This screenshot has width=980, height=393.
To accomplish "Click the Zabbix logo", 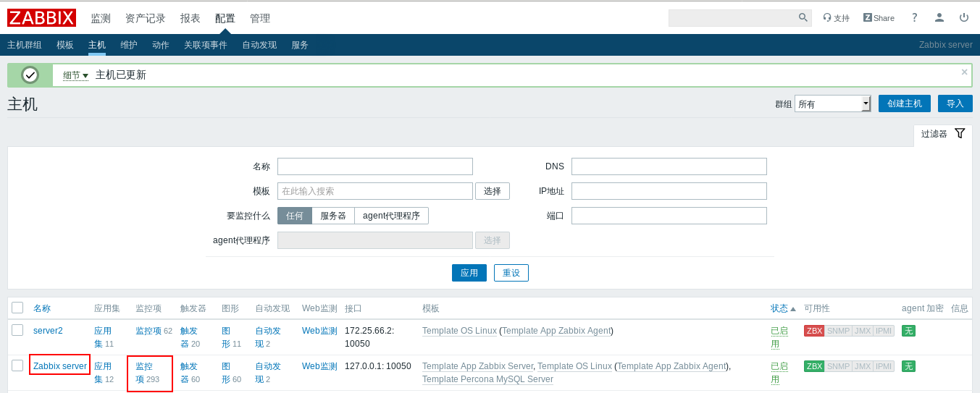I will [x=41, y=18].
